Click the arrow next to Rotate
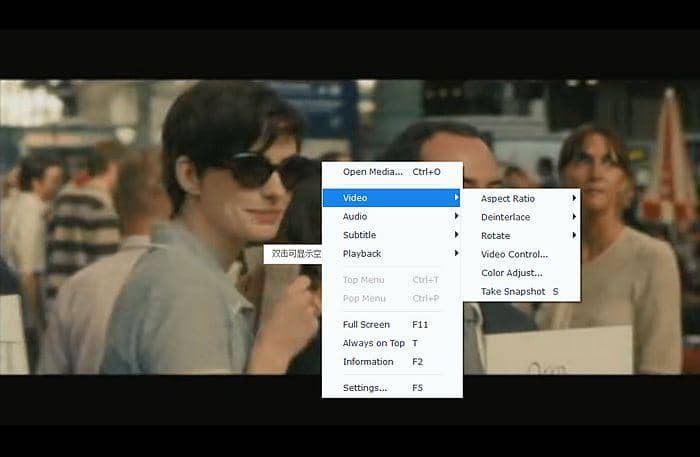This screenshot has width=700, height=457. [x=574, y=235]
